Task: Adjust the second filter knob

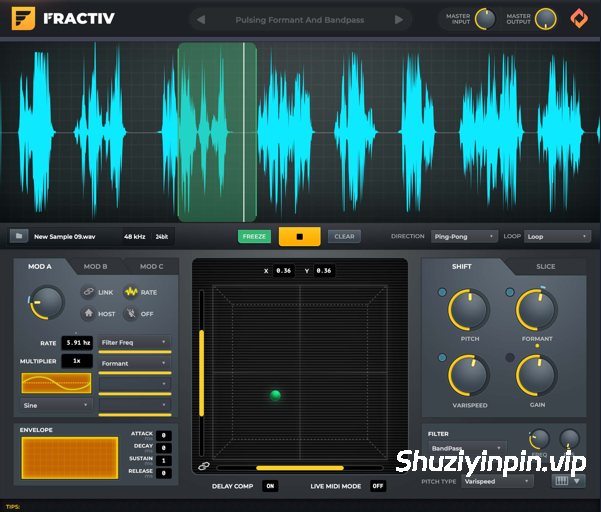Action: 569,439
